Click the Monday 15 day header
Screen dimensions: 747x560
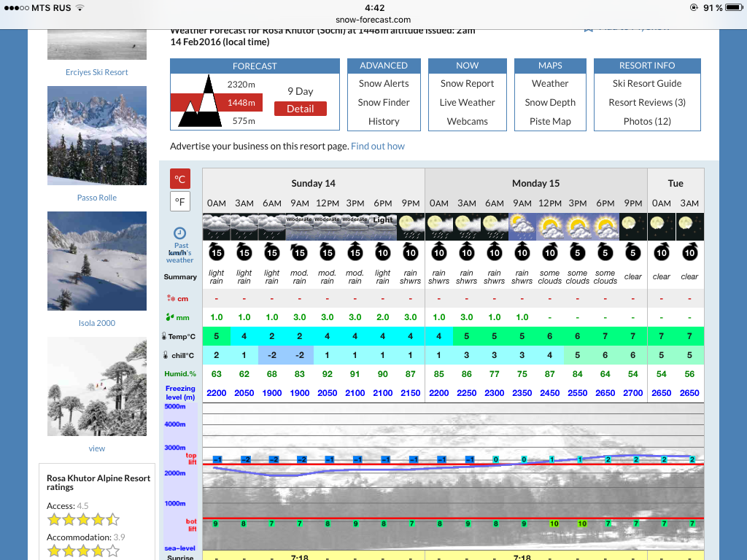[535, 183]
